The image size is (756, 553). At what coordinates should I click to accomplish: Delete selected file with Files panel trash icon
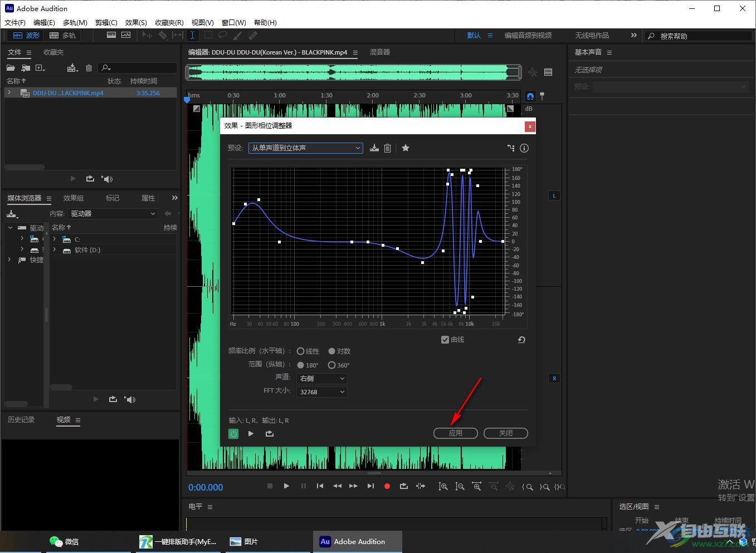tap(89, 68)
